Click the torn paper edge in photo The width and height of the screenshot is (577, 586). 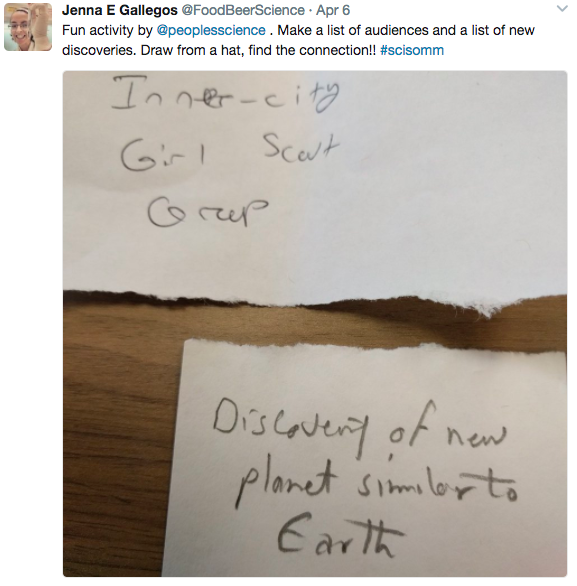pos(315,299)
